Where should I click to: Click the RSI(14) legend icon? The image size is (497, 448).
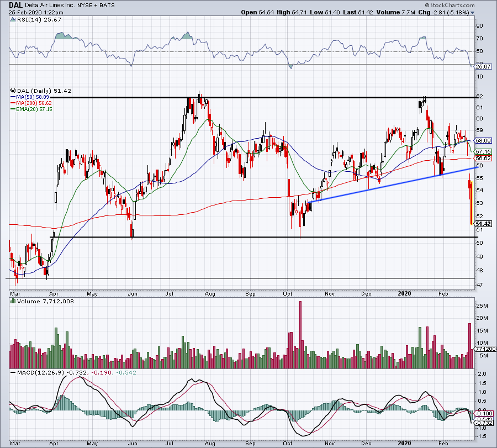[x=13, y=20]
